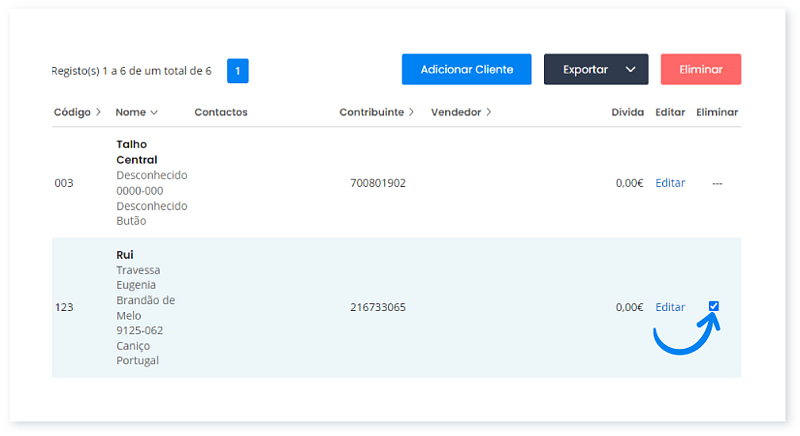Click the Contactos column header
Image resolution: width=800 pixels, height=436 pixels.
(221, 112)
